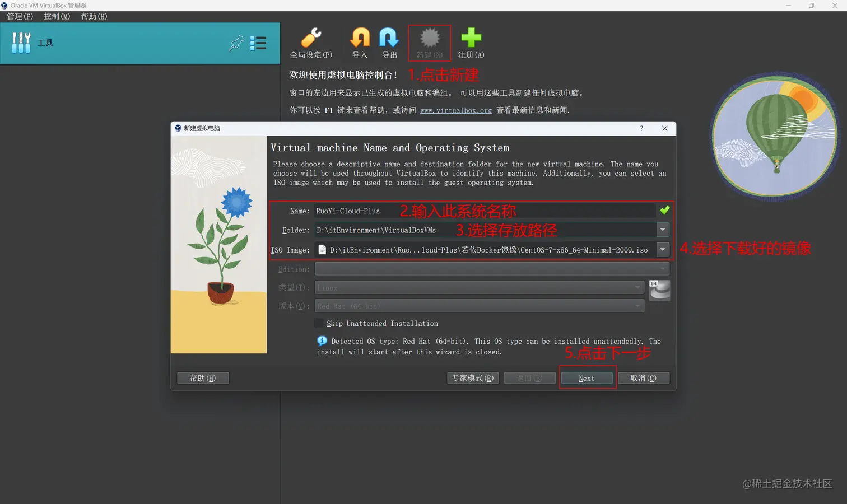Switch to Expert Mode (专家模式)
The image size is (847, 504).
click(x=473, y=378)
